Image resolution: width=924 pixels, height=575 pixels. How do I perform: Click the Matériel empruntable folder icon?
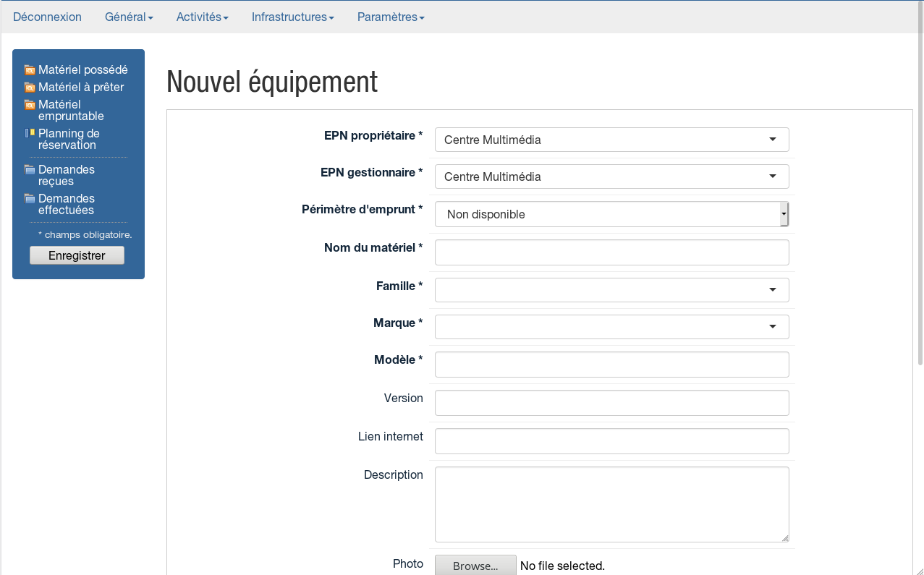[x=30, y=105]
